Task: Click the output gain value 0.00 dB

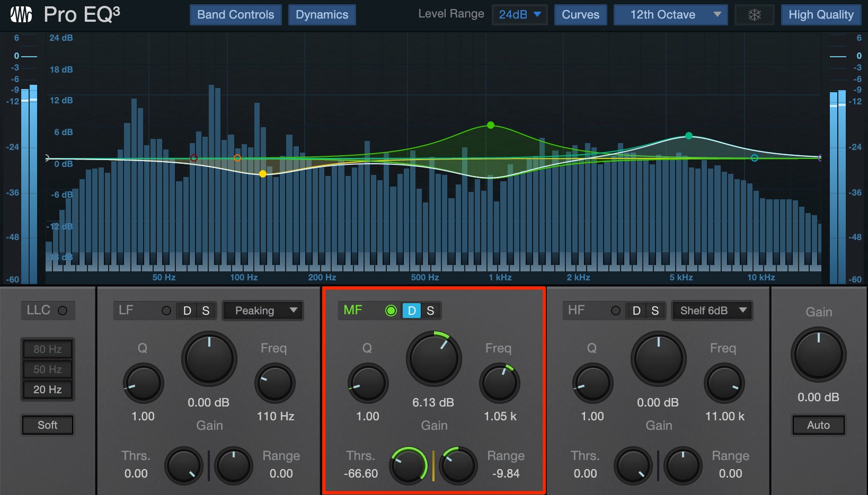Action: (x=818, y=397)
